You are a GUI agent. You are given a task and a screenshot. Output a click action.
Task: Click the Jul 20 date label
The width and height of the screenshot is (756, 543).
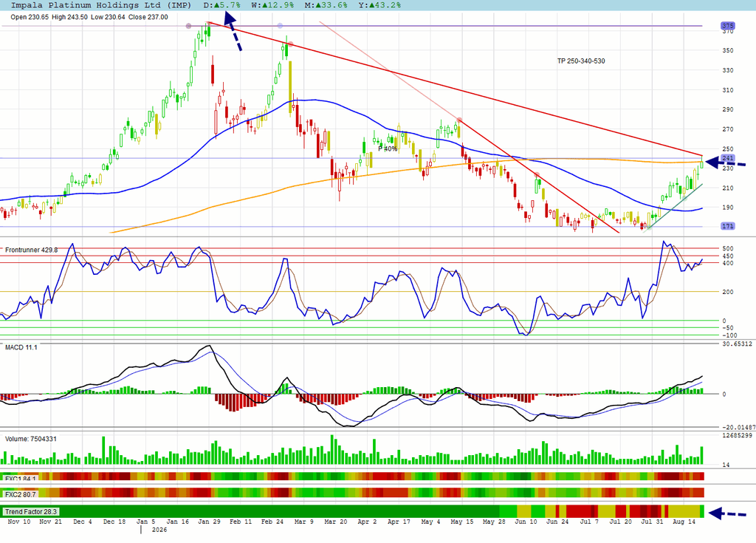tap(620, 522)
